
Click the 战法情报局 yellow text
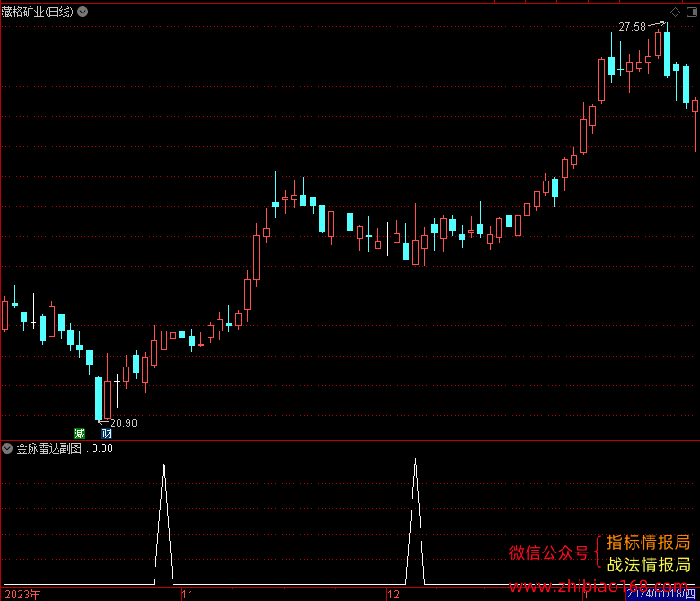click(x=649, y=565)
